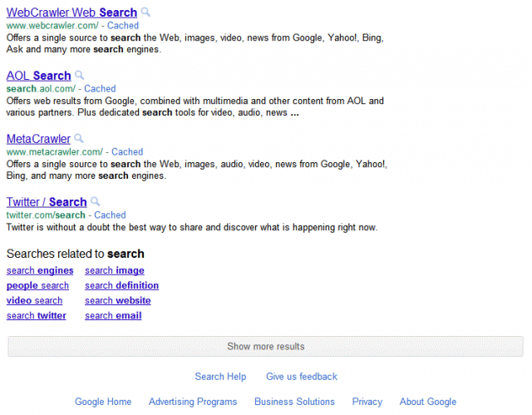Open the Twitter / Search result

(x=47, y=202)
